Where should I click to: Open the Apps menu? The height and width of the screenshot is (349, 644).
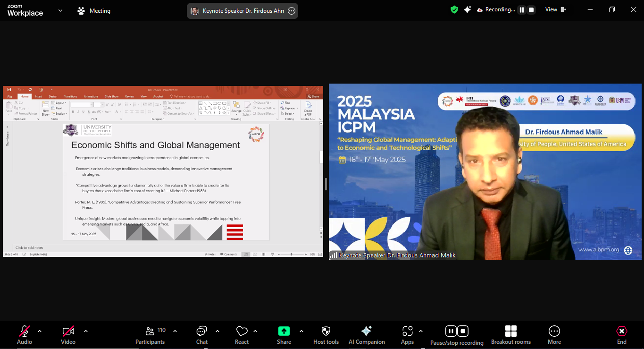point(408,335)
